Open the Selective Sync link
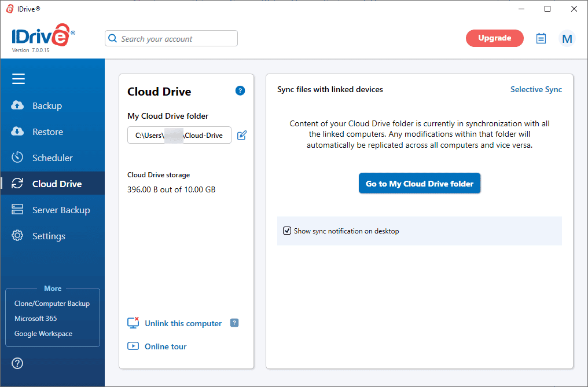Screen dimensions: 588x387 (x=536, y=89)
